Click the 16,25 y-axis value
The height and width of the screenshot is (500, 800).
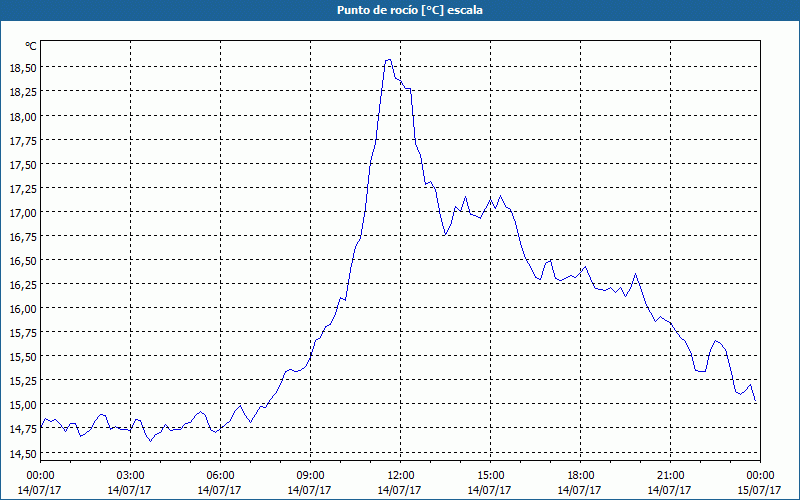pyautogui.click(x=23, y=285)
